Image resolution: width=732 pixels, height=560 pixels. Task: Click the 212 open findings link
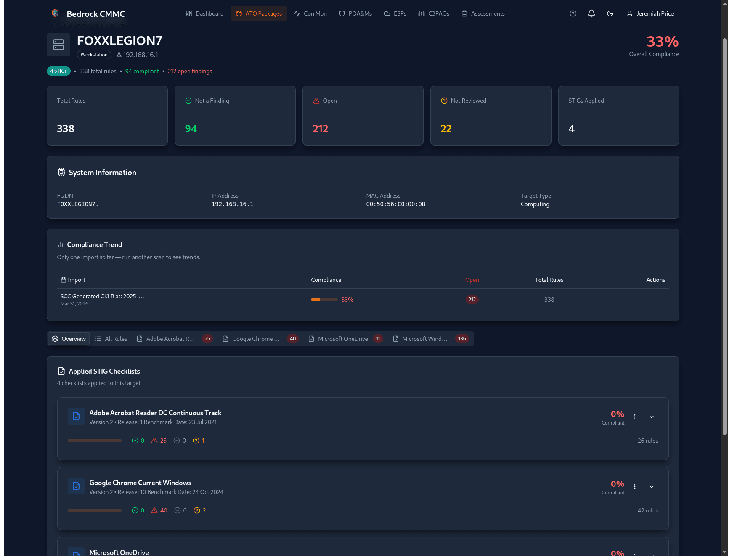(190, 71)
